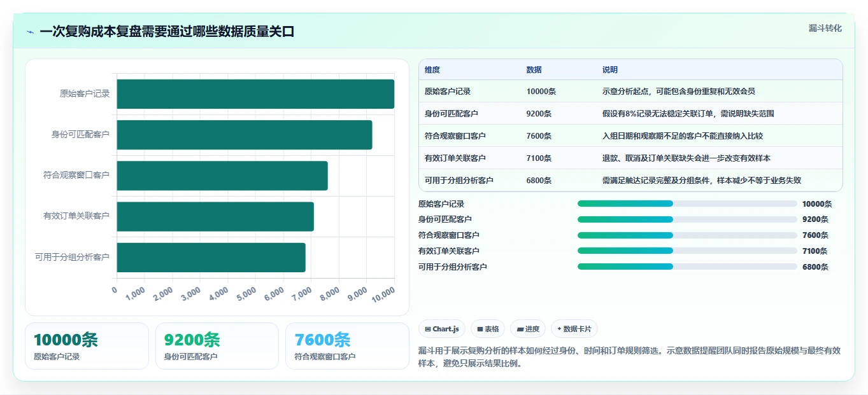Click the 维度 column header

(x=432, y=70)
